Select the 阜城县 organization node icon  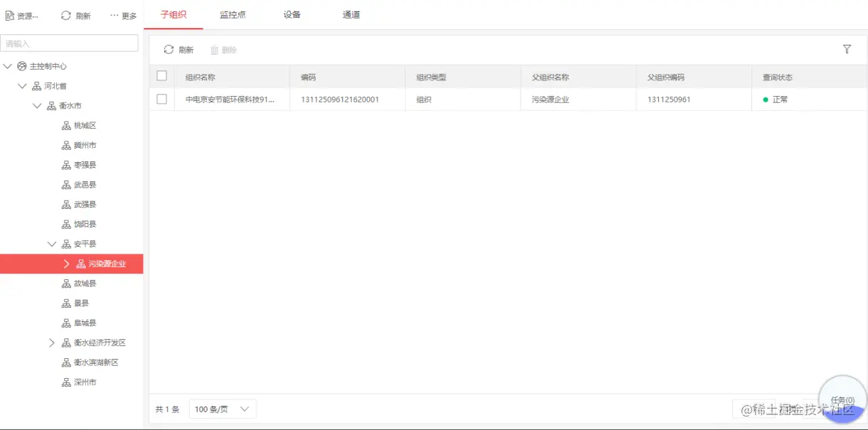67,323
